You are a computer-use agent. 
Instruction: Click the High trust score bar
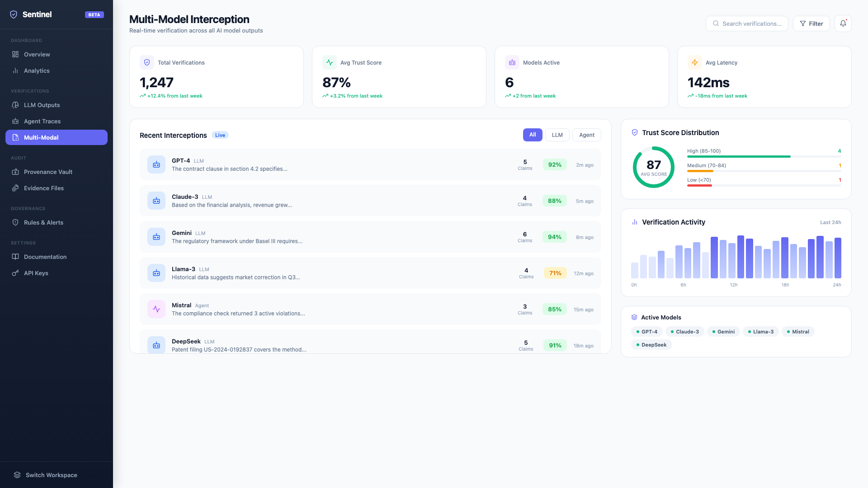pos(739,156)
